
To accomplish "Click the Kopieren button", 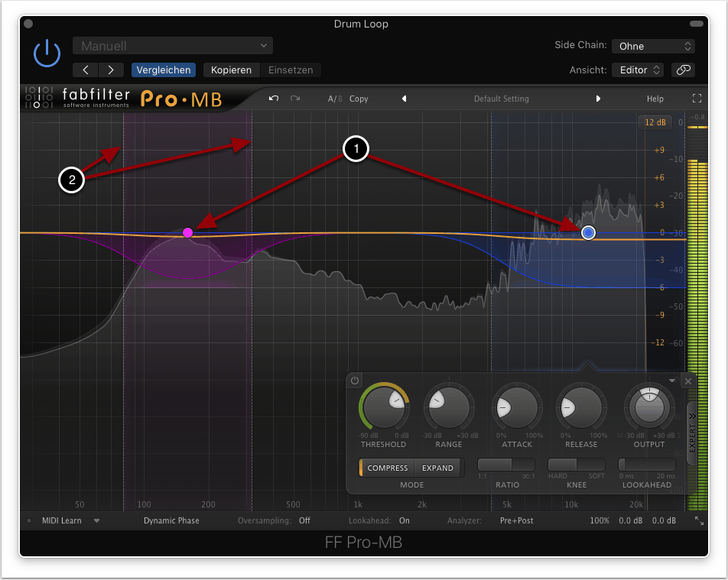I will 231,70.
